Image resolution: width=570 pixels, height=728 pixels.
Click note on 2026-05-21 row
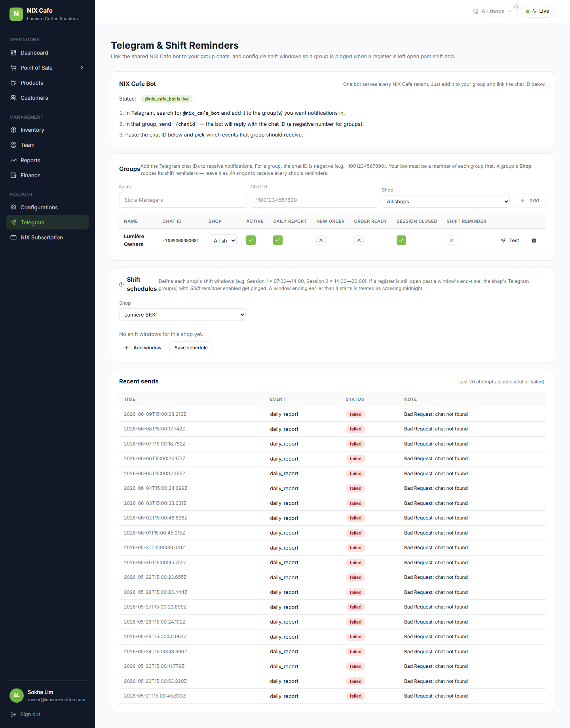pos(436,696)
